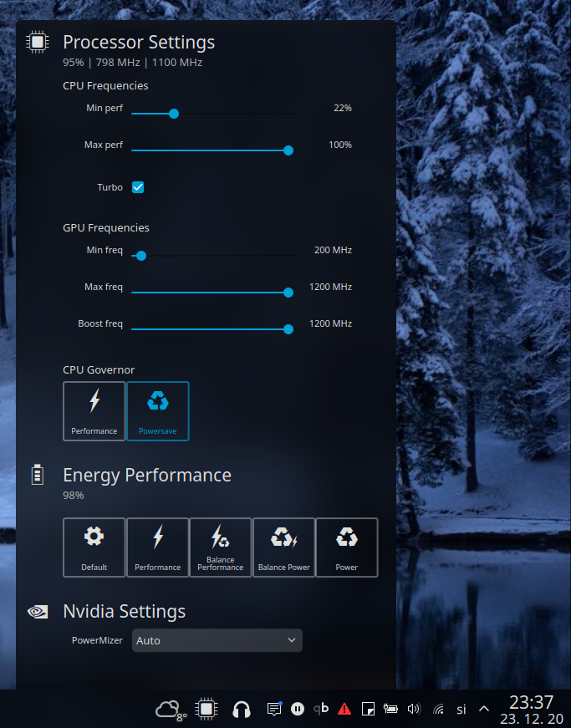Select the Powersave CPU governor
Screen dimensions: 571x728
(x=158, y=410)
